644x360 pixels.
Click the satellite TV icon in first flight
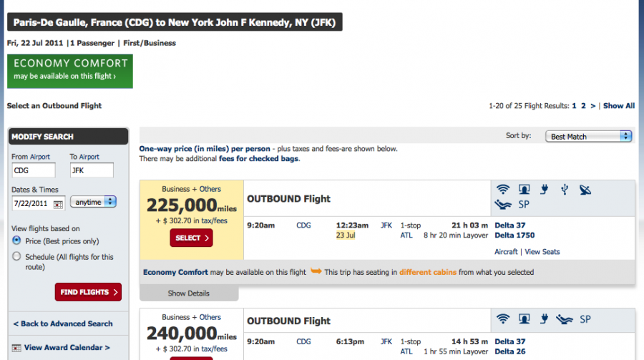tap(585, 190)
